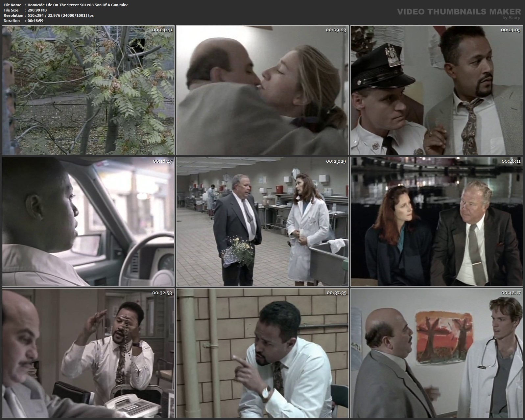This screenshot has width=525, height=420.
Task: Click the 'File Name' label
Action: click(12, 5)
